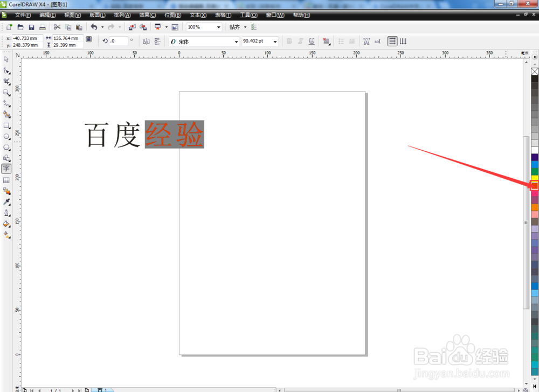539x392 pixels.
Task: Select the Shape edit tool
Action: 6,71
